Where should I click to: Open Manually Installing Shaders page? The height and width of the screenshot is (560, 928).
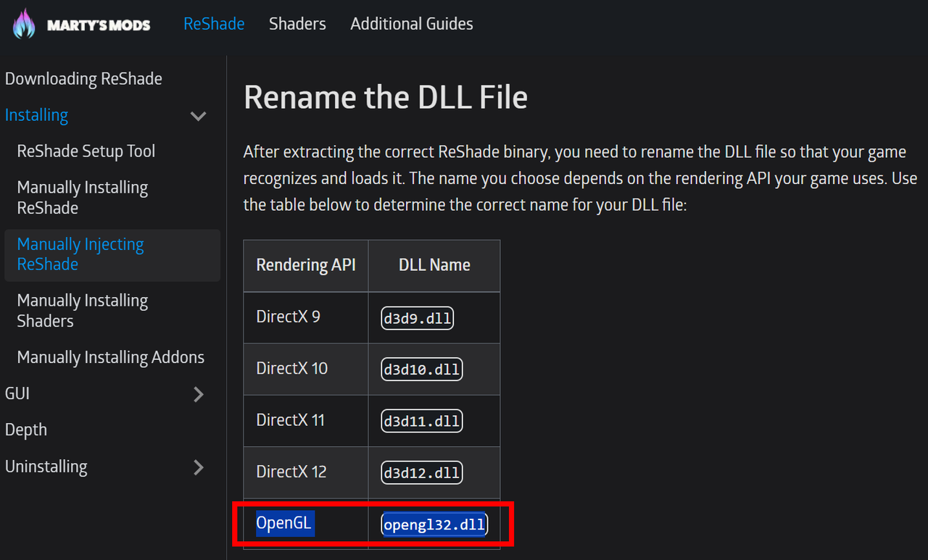83,311
